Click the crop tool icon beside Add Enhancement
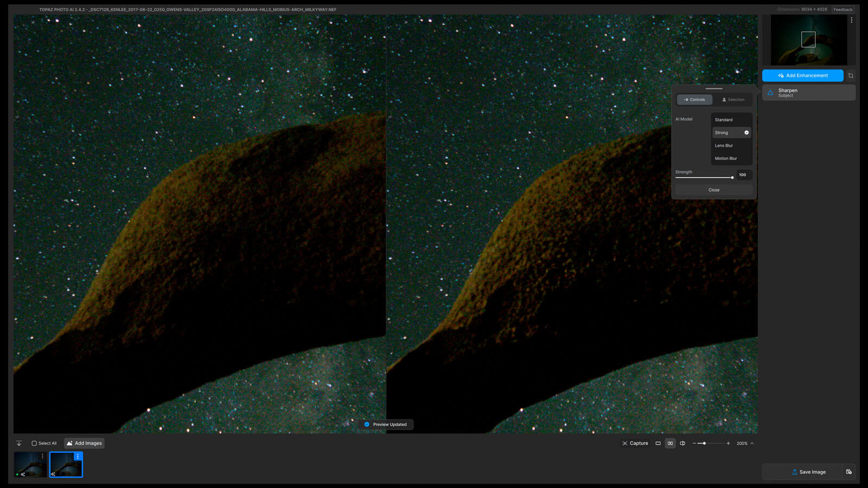Viewport: 868px width, 488px height. tap(851, 75)
